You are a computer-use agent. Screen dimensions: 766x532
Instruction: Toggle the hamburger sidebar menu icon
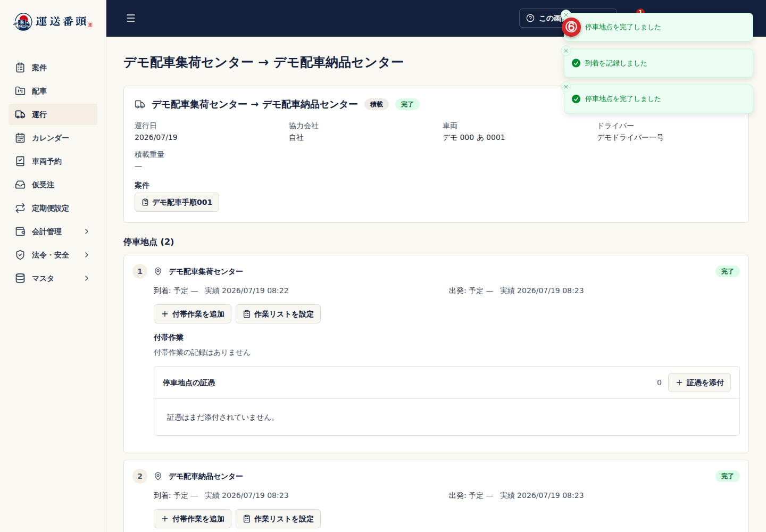(x=131, y=18)
